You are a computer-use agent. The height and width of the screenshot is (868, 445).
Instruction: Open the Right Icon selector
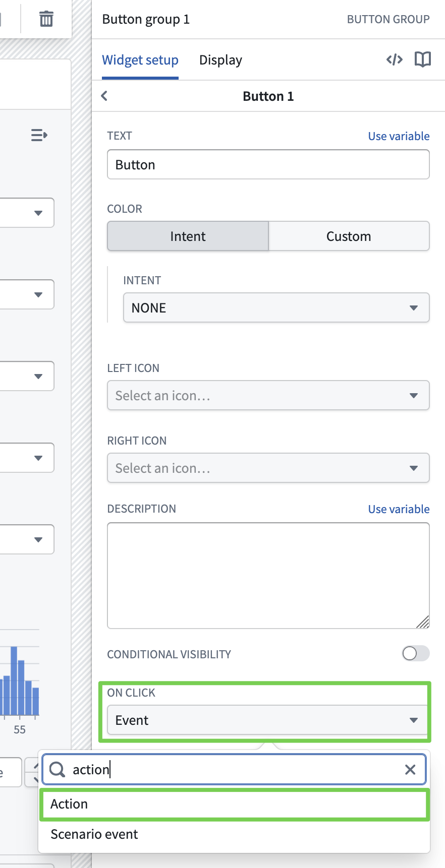(268, 468)
